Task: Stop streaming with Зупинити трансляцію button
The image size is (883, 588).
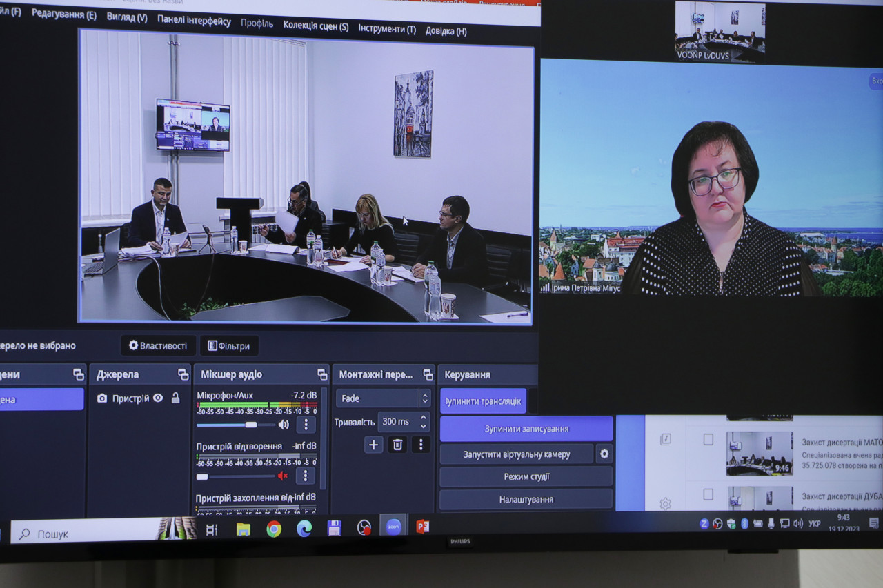Action: pyautogui.click(x=483, y=401)
